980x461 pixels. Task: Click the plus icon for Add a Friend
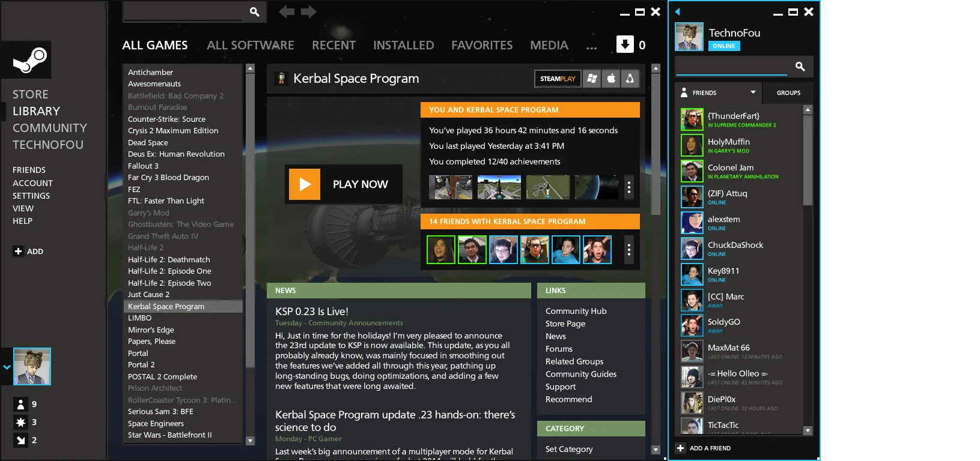coord(681,448)
